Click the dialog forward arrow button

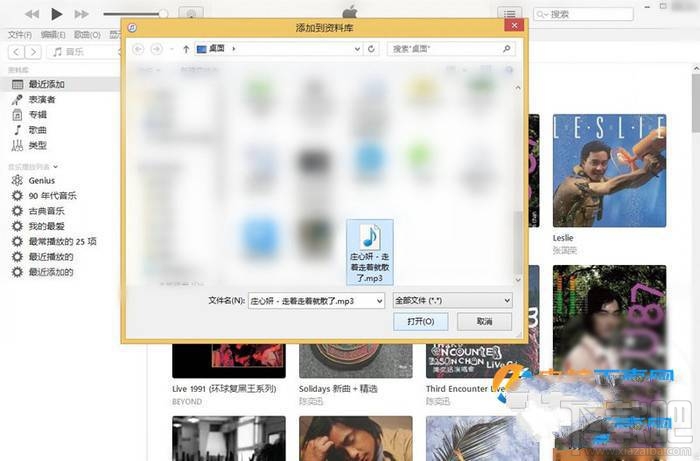(156, 49)
